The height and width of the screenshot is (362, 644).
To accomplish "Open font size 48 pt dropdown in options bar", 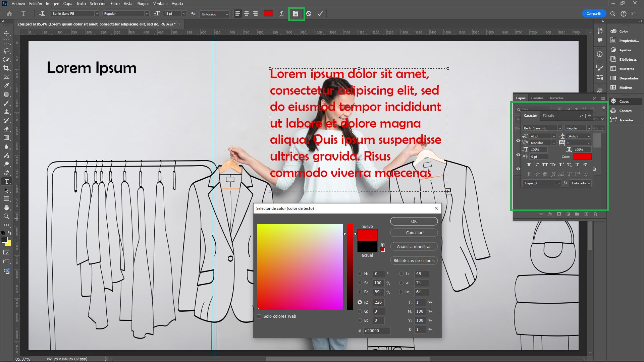I will [184, 14].
